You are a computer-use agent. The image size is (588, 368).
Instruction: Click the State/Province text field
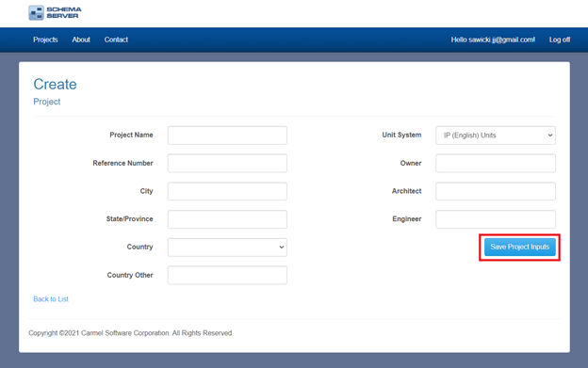(x=227, y=219)
